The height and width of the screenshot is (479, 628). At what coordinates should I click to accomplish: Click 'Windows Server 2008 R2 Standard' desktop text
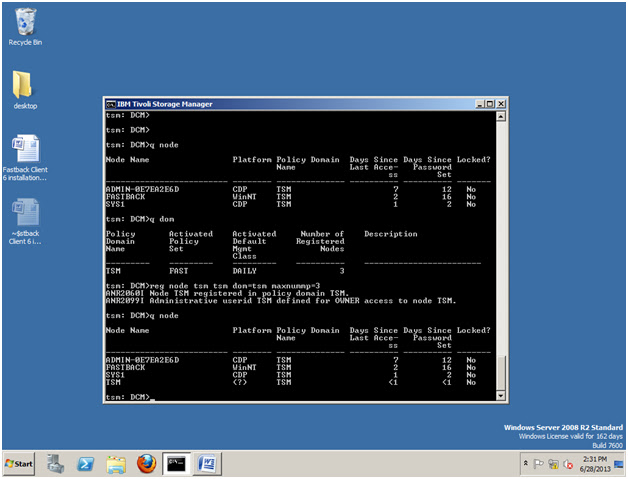pyautogui.click(x=563, y=427)
